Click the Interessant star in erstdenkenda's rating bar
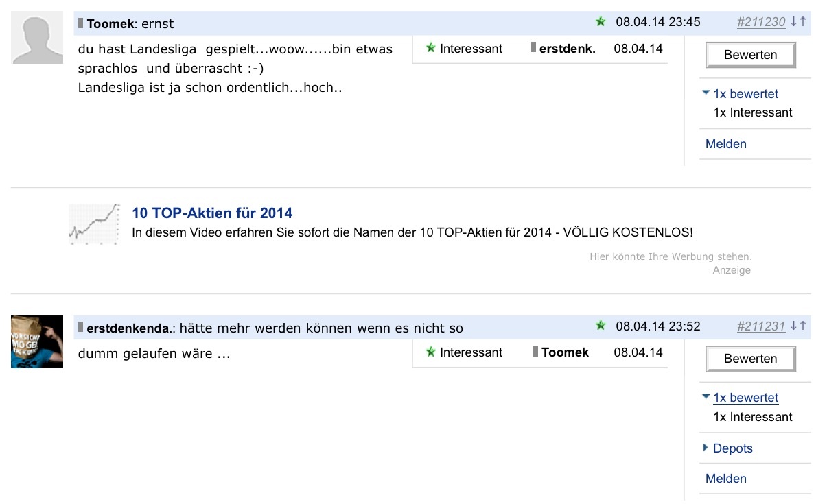The width and height of the screenshot is (816, 504). click(x=430, y=352)
